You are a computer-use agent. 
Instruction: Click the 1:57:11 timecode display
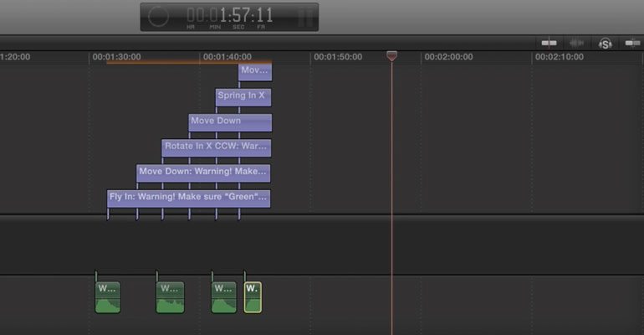point(230,16)
